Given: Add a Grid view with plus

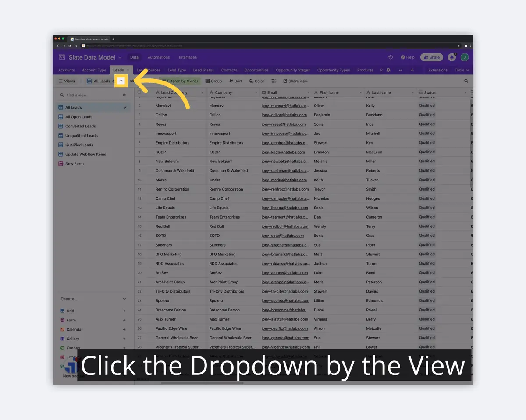Looking at the screenshot, I should [x=124, y=311].
